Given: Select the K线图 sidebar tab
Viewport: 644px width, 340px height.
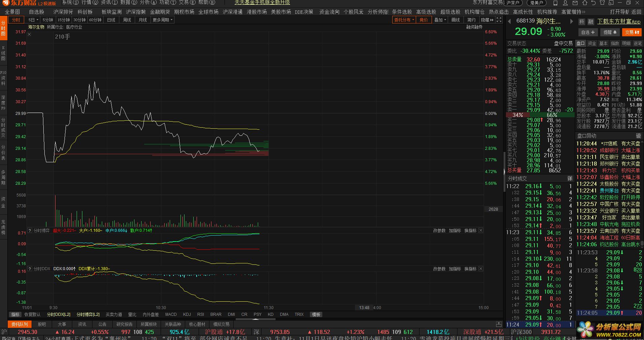Looking at the screenshot, I should tap(3, 53).
